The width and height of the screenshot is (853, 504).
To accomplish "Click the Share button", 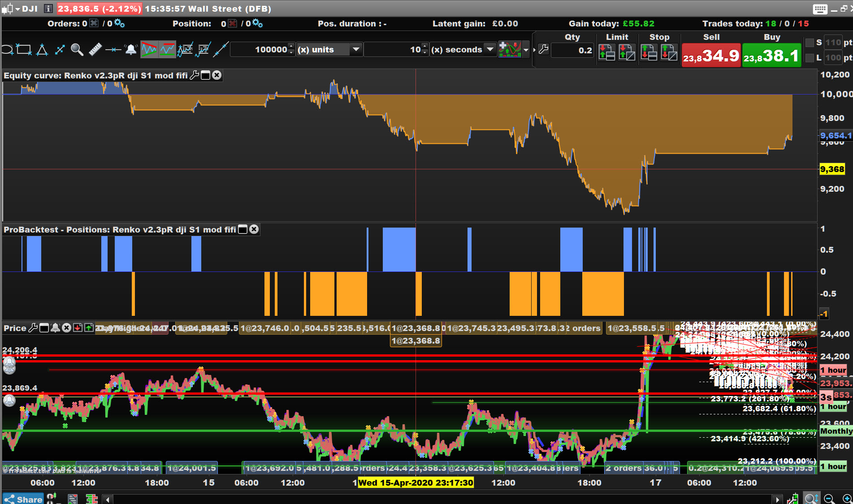I will click(24, 499).
